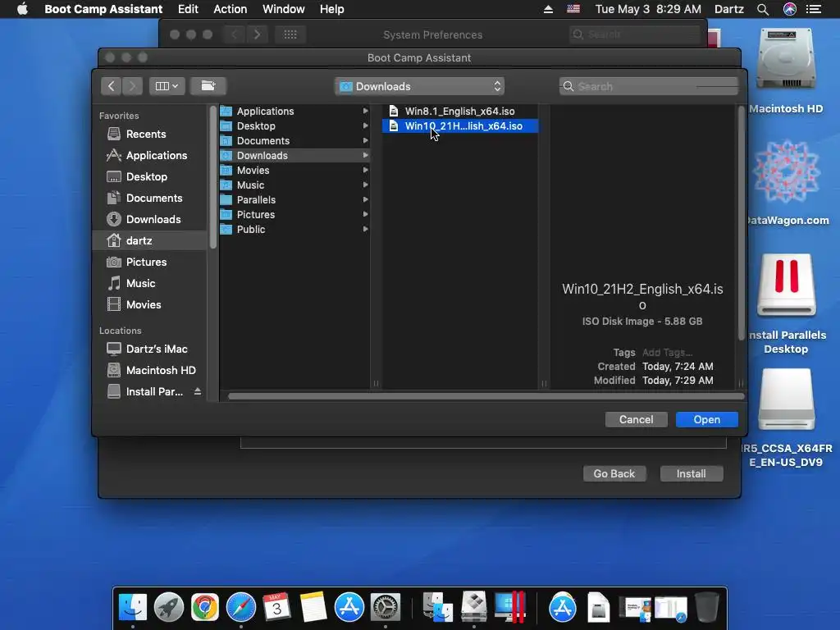Click the eject icon in menu bar
The height and width of the screenshot is (630, 840).
pyautogui.click(x=548, y=9)
